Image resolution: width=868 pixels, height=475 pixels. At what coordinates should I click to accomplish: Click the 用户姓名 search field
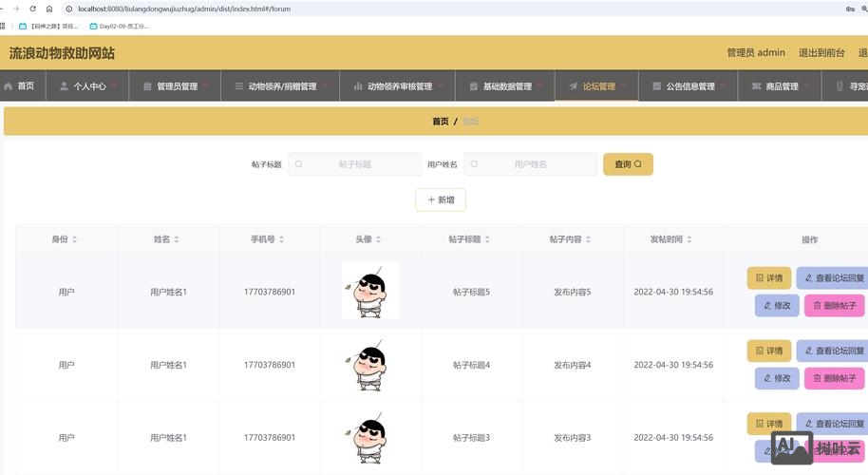pos(530,163)
